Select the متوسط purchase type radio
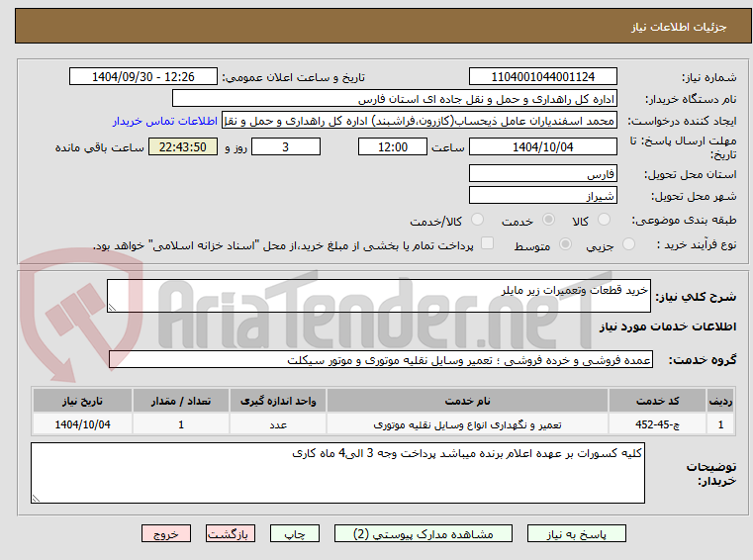753x560 pixels. [566, 244]
